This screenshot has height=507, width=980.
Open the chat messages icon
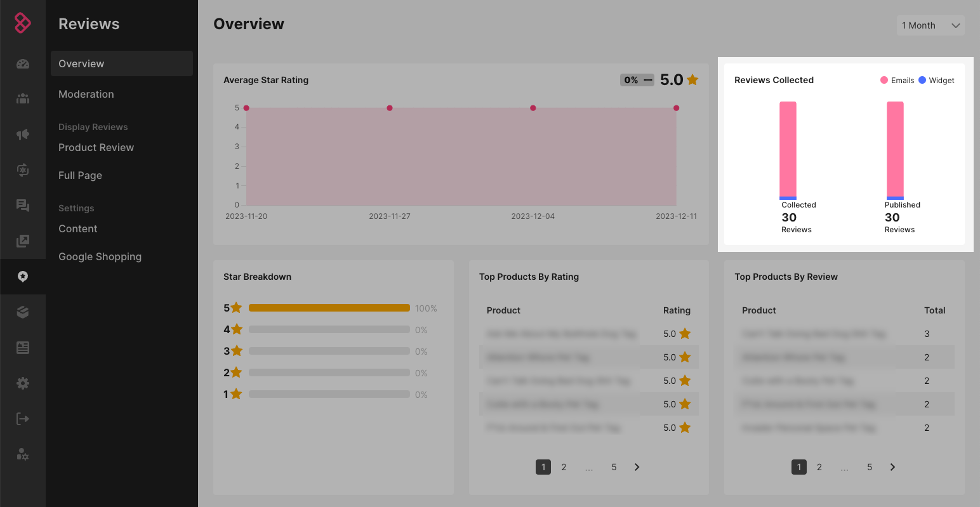(23, 205)
